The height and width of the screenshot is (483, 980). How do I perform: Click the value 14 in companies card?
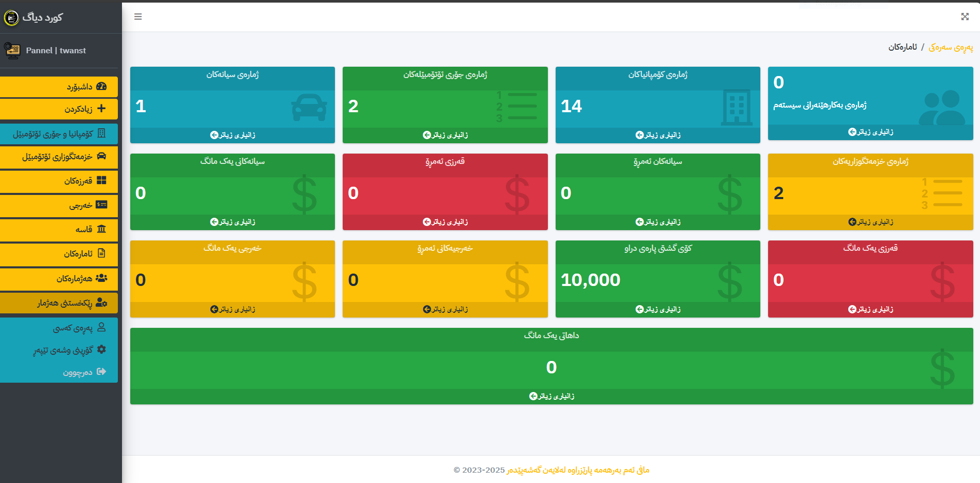click(571, 106)
